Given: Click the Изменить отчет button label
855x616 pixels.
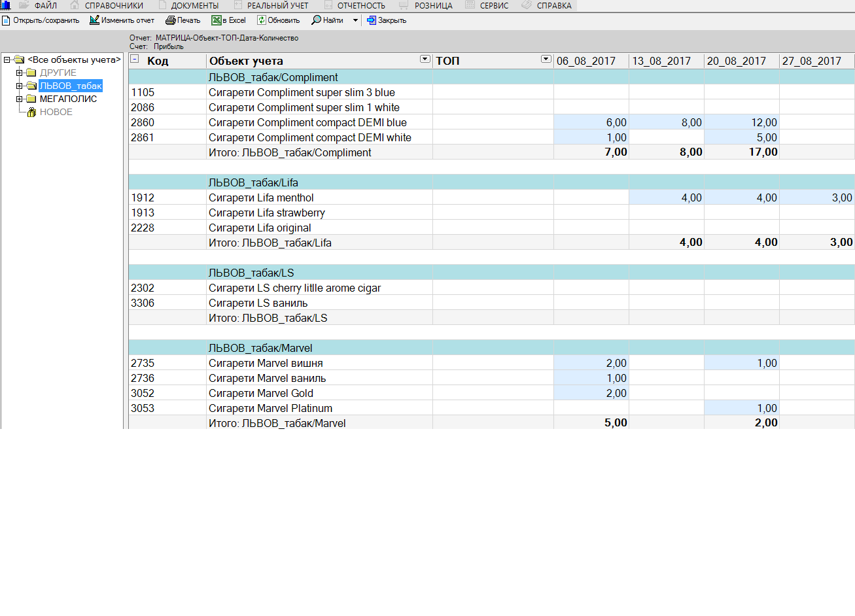Looking at the screenshot, I should (128, 20).
